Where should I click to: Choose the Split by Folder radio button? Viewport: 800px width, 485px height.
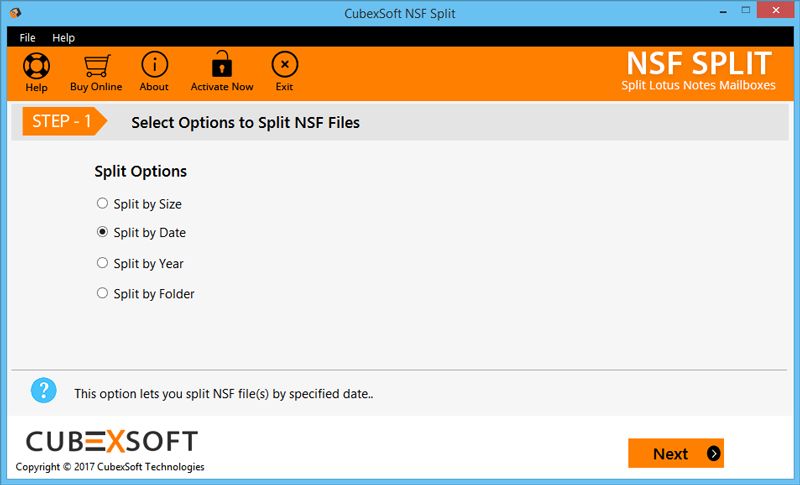pyautogui.click(x=103, y=293)
